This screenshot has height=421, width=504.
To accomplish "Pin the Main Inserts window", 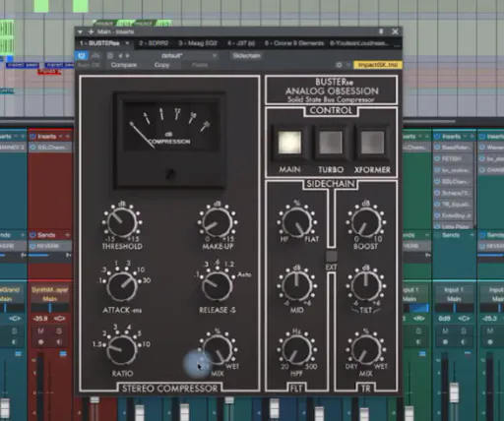I will click(381, 31).
